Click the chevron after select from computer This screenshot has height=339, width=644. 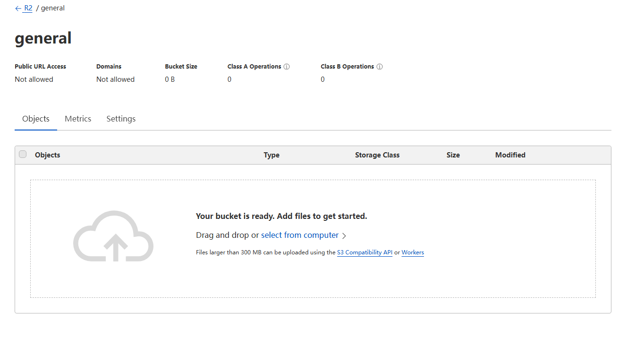click(344, 236)
